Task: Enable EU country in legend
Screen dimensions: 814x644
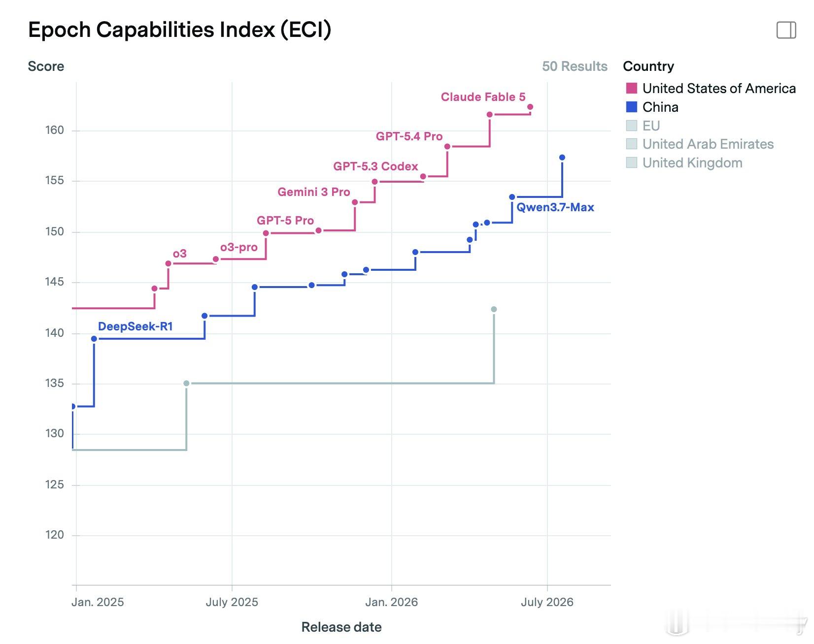Action: (631, 126)
